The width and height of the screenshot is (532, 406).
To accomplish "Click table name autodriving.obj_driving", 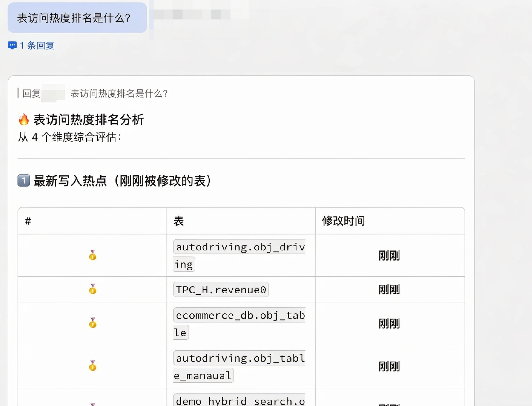I will 239,255.
